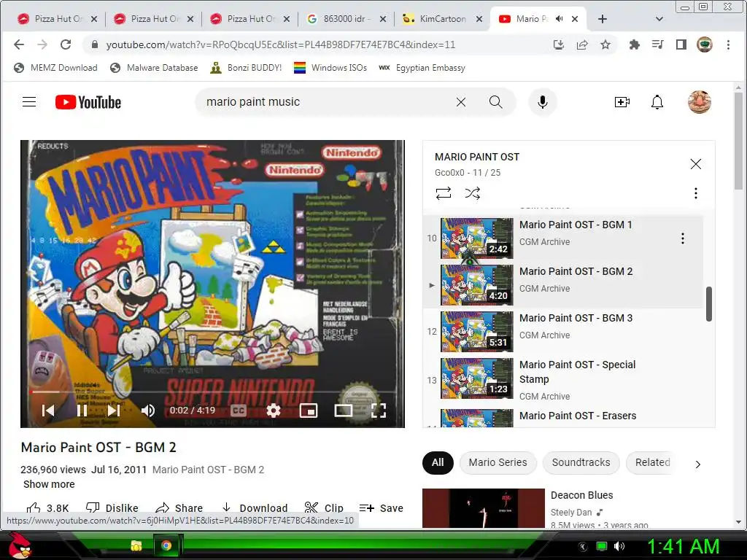This screenshot has width=747, height=560.
Task: Select the All filter chip
Action: coord(438,462)
